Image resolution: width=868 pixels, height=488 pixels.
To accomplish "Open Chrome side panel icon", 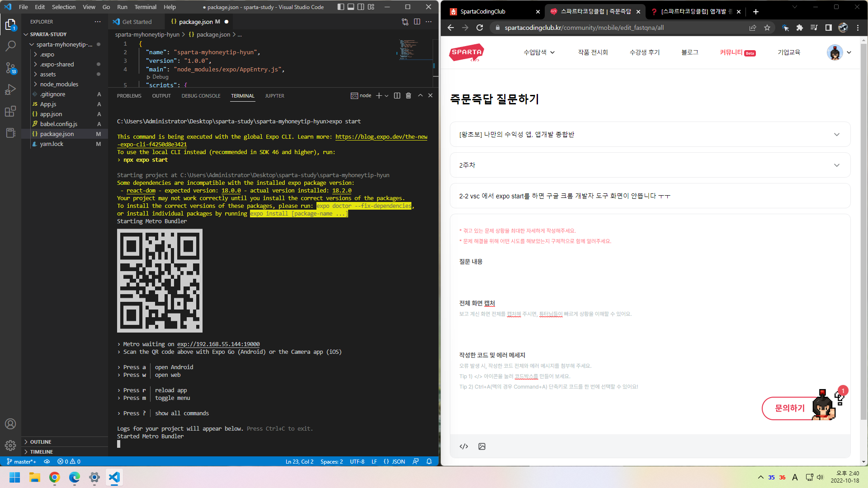I will pos(829,28).
